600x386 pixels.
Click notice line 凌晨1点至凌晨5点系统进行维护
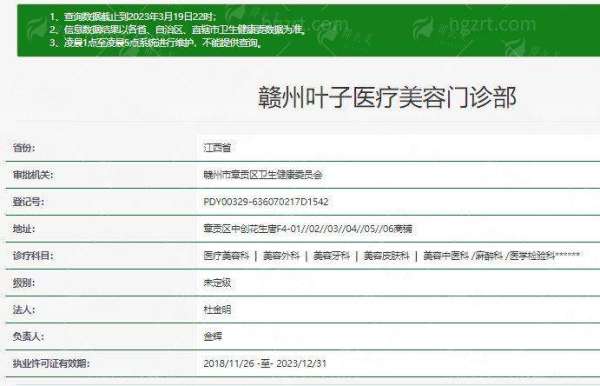pyautogui.click(x=155, y=42)
